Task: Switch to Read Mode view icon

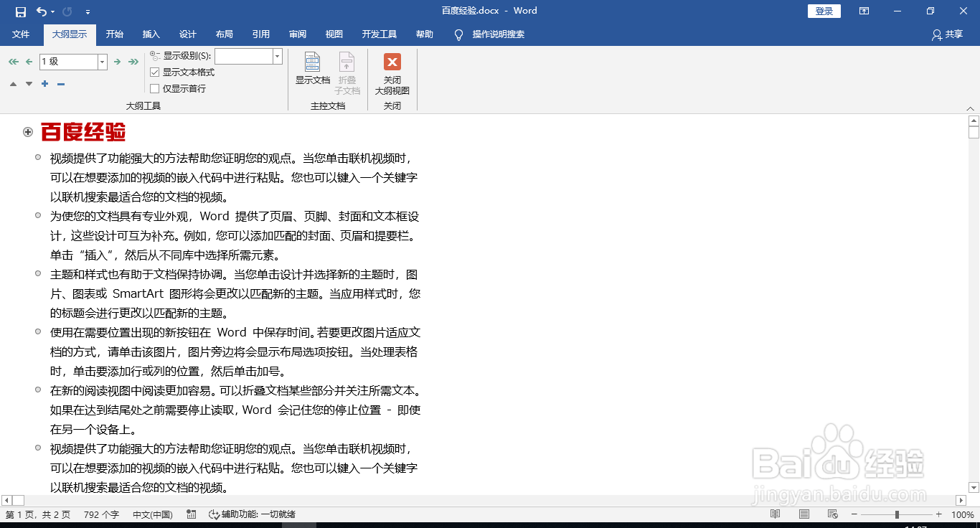Action: [x=775, y=514]
